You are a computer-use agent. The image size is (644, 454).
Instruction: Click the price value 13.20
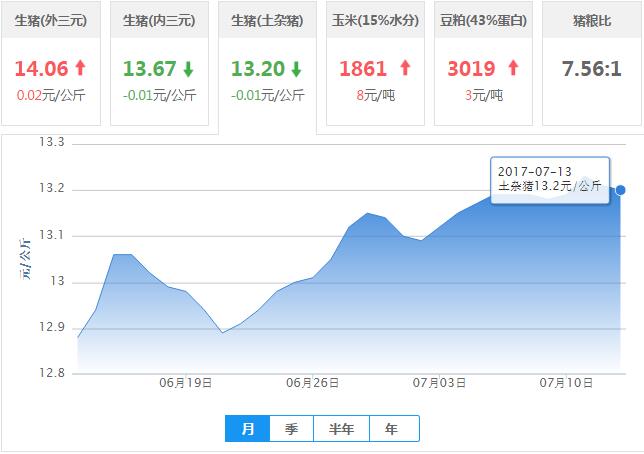(258, 69)
